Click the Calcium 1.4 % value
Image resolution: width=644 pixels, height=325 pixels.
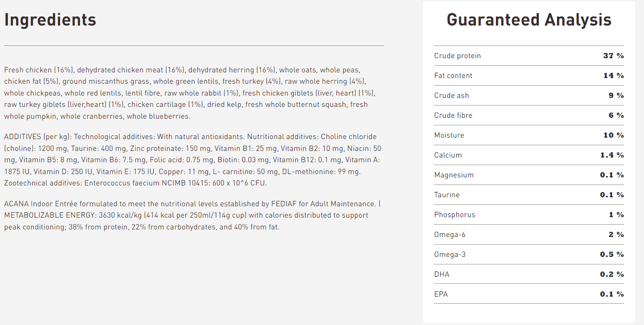pos(612,155)
